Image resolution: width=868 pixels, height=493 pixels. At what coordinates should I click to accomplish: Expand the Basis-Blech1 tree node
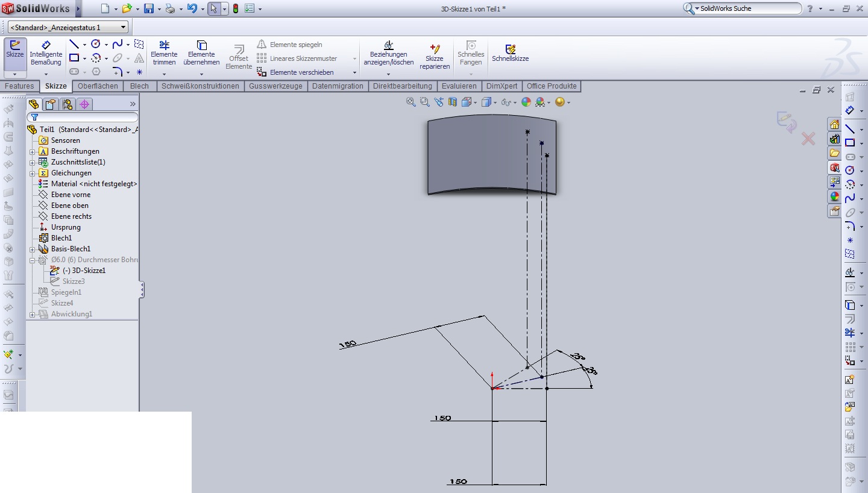click(x=33, y=249)
